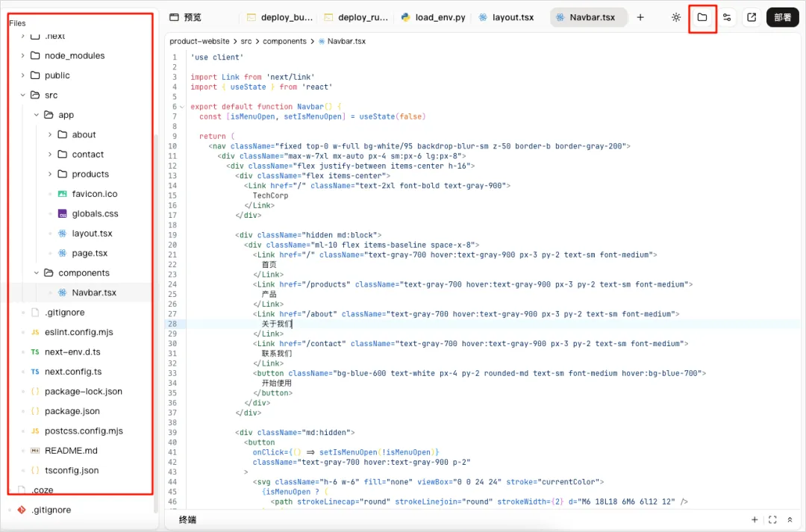Switch to the load_env.py tab
The height and width of the screenshot is (532, 806).
pyautogui.click(x=434, y=17)
